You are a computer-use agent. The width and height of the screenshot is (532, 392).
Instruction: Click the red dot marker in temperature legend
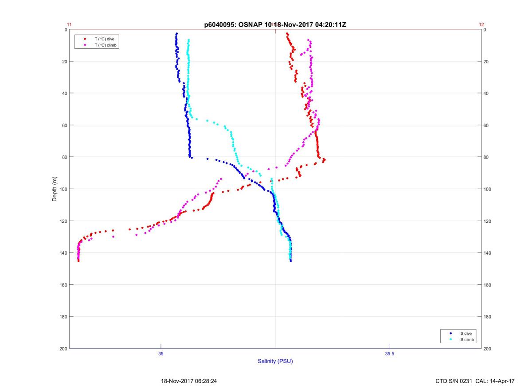coord(84,39)
